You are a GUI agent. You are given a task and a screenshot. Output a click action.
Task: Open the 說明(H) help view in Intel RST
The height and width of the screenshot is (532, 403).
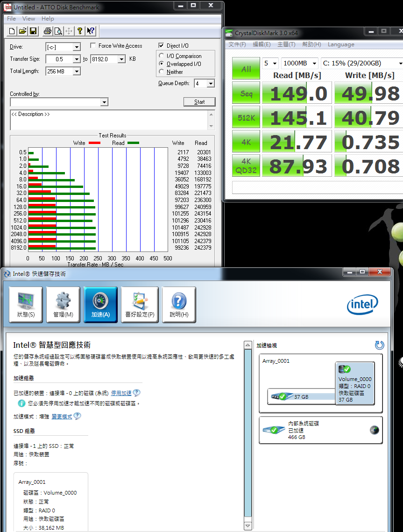click(179, 304)
